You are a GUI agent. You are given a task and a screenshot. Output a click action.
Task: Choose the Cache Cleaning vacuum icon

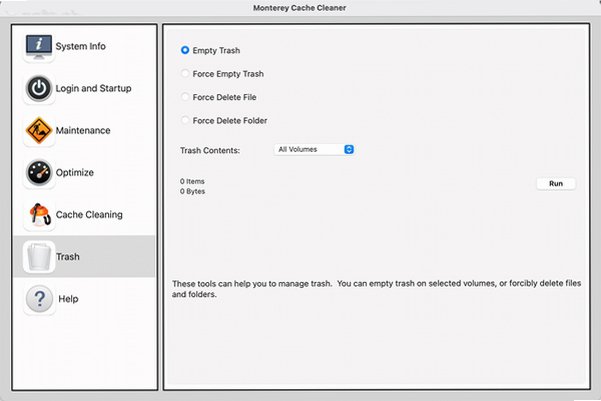(x=39, y=215)
